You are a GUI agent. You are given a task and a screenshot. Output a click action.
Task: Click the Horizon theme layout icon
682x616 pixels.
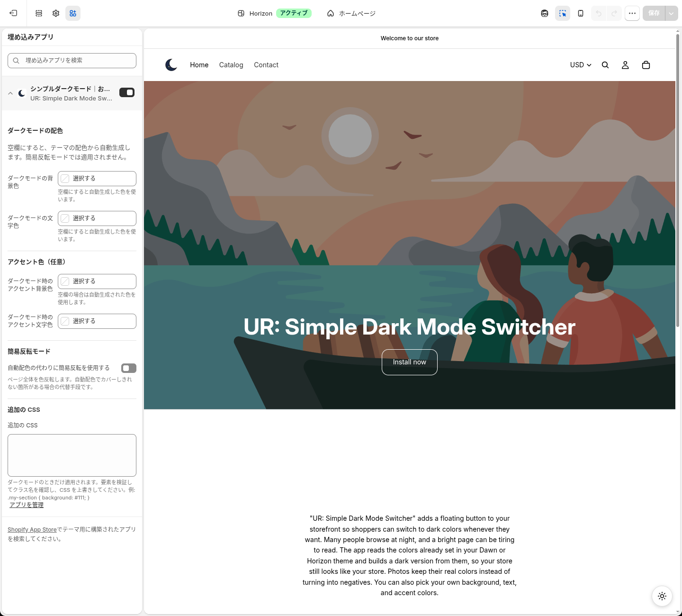[x=241, y=13]
